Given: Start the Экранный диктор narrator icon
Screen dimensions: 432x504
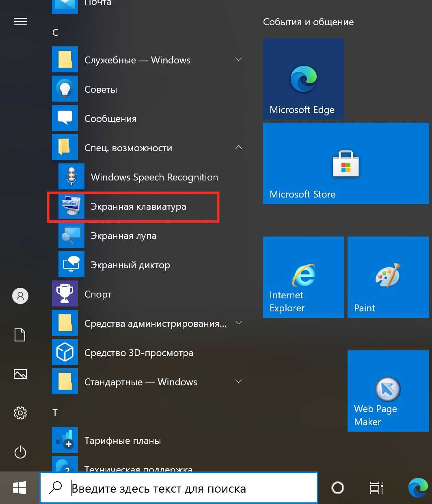Looking at the screenshot, I should (x=71, y=265).
